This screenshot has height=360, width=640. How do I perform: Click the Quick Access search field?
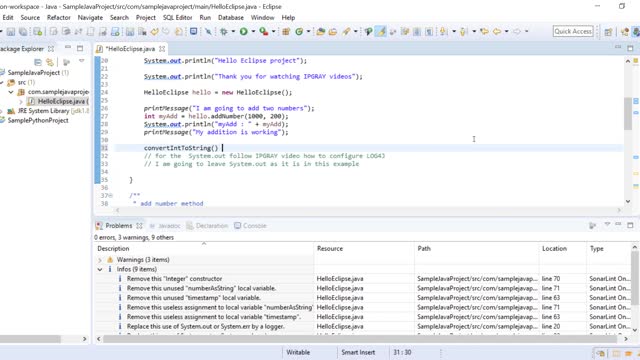click(573, 31)
